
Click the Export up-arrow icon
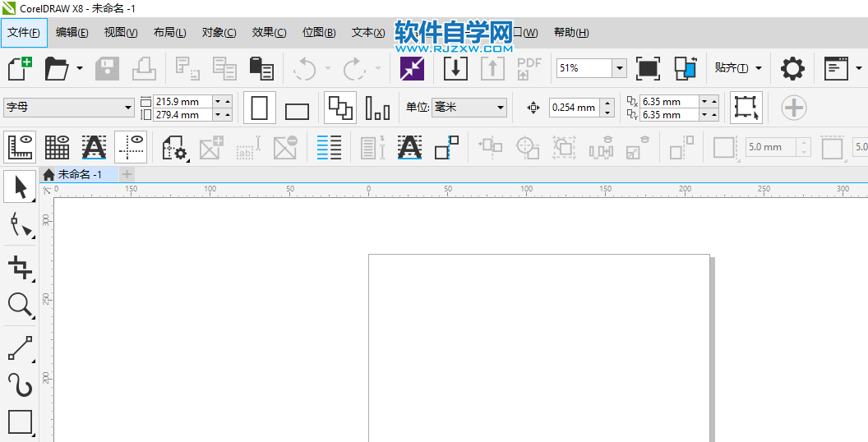(x=492, y=68)
